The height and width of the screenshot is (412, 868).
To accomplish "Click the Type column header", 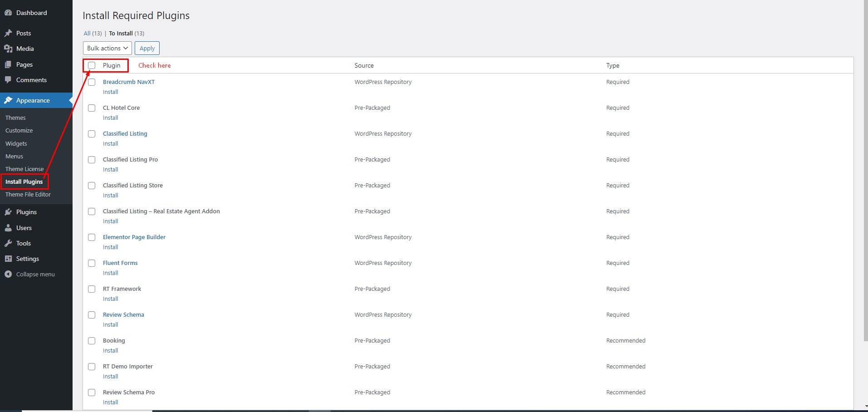I will coord(613,65).
